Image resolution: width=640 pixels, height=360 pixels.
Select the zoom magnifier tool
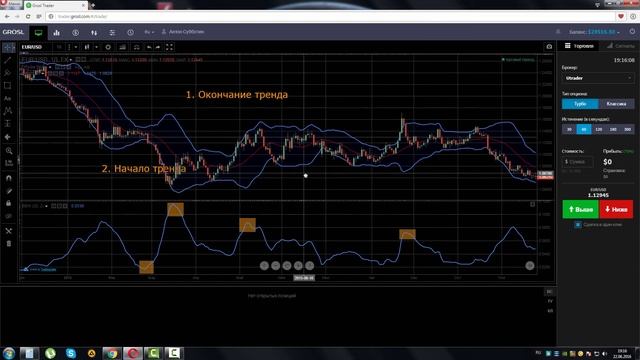(9, 151)
